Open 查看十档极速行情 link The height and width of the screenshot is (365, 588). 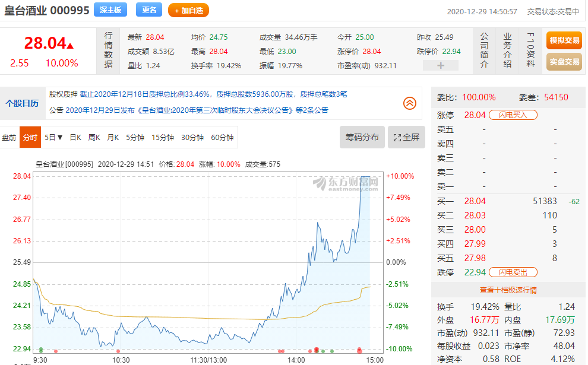(x=508, y=290)
